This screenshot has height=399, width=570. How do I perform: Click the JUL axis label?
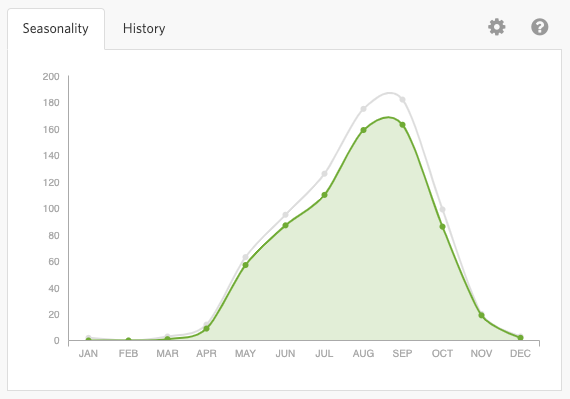click(x=324, y=353)
